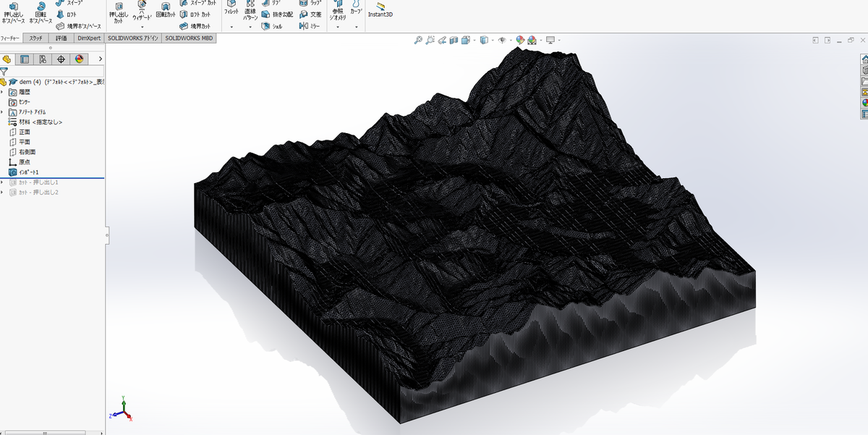The image size is (868, 435).
Task: Open the カーブ curves tool
Action: (356, 9)
